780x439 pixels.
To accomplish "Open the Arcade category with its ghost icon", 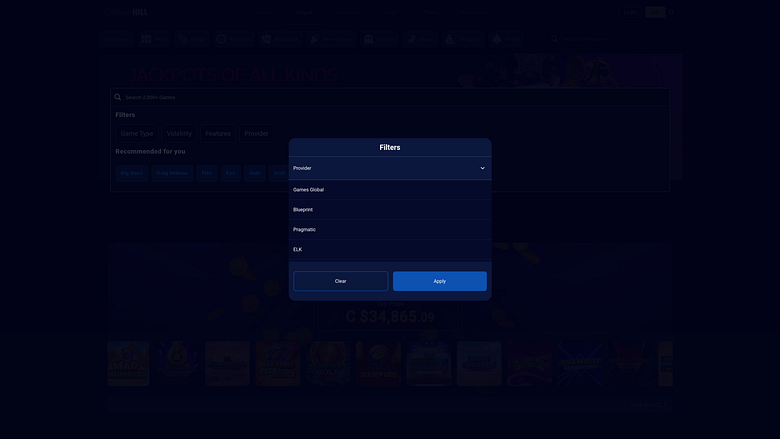I will pos(380,39).
